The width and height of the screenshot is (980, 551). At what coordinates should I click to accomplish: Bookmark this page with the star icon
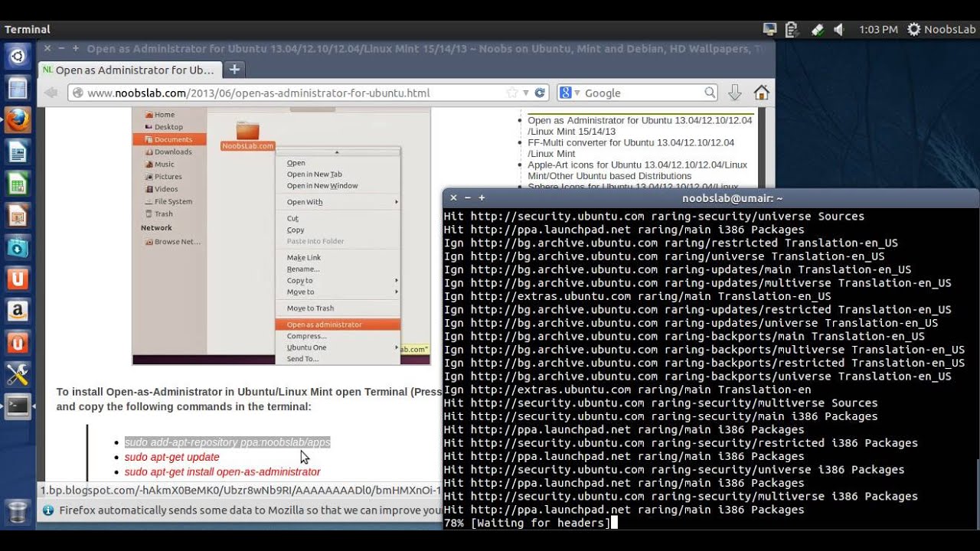[511, 93]
